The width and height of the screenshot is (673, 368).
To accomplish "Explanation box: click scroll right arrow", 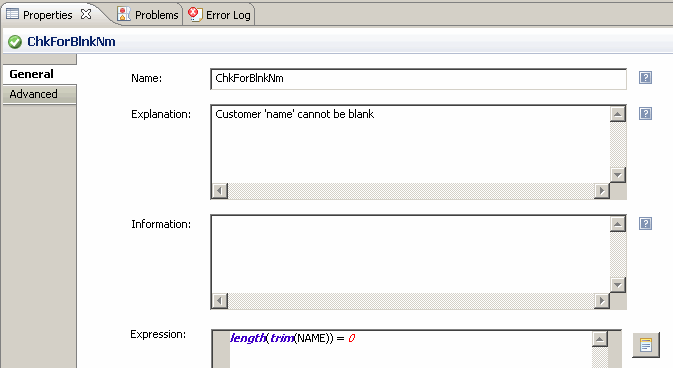I will [602, 191].
